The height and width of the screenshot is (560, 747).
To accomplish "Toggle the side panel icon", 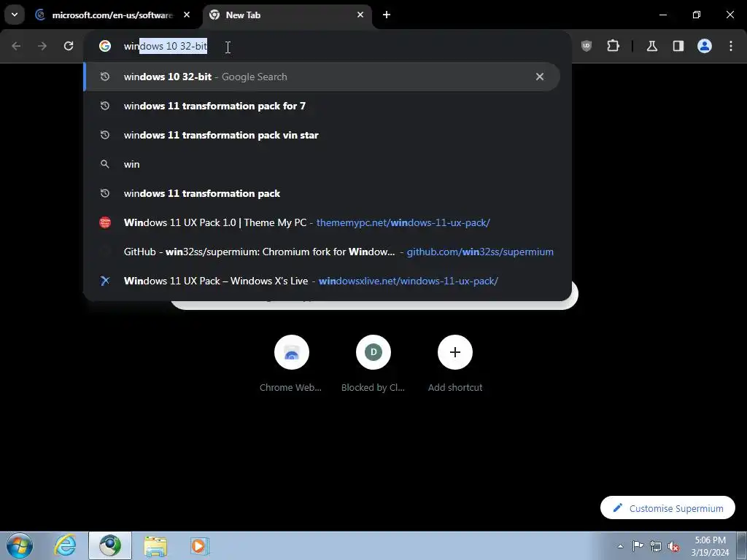I will pyautogui.click(x=678, y=46).
